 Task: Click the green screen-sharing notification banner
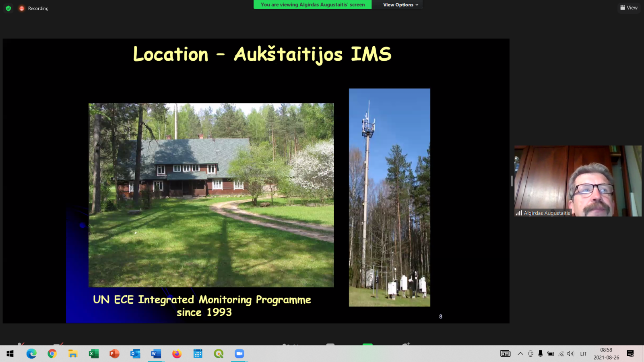pyautogui.click(x=312, y=5)
